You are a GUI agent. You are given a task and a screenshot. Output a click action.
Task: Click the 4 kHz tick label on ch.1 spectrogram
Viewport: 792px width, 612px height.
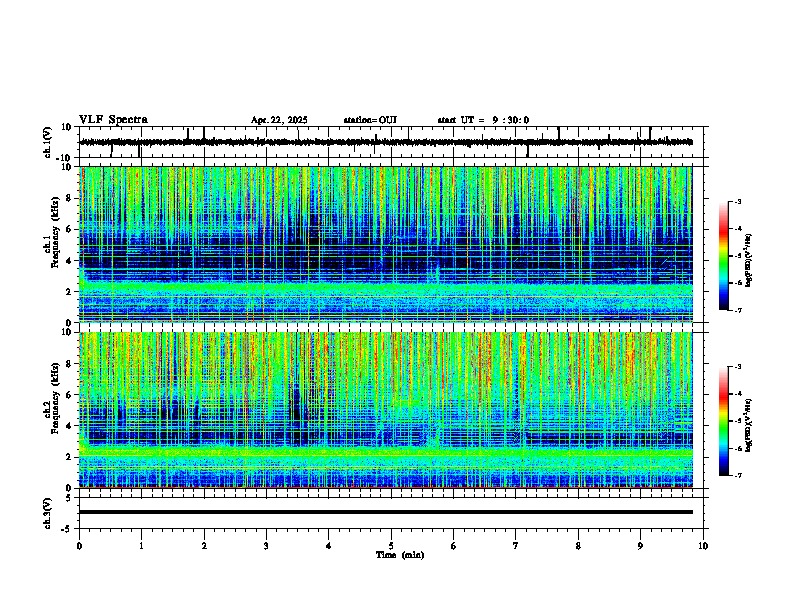point(69,261)
